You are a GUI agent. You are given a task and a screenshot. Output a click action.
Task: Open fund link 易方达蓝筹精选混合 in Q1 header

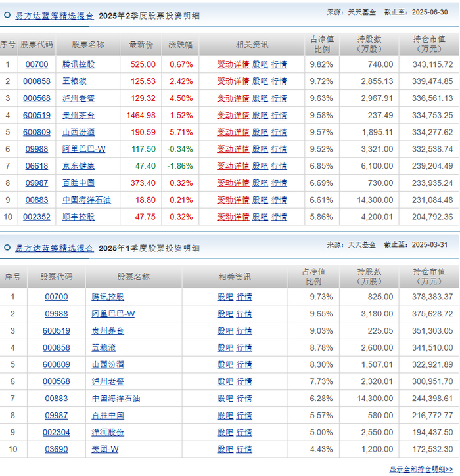tap(55, 248)
